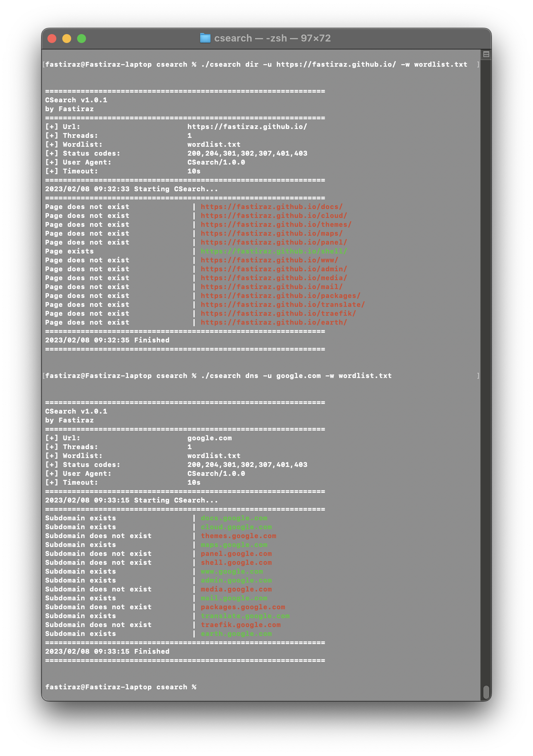
Task: Click '2023/02/08 09:32:33 Starting CSearch...' line
Action: coord(132,189)
